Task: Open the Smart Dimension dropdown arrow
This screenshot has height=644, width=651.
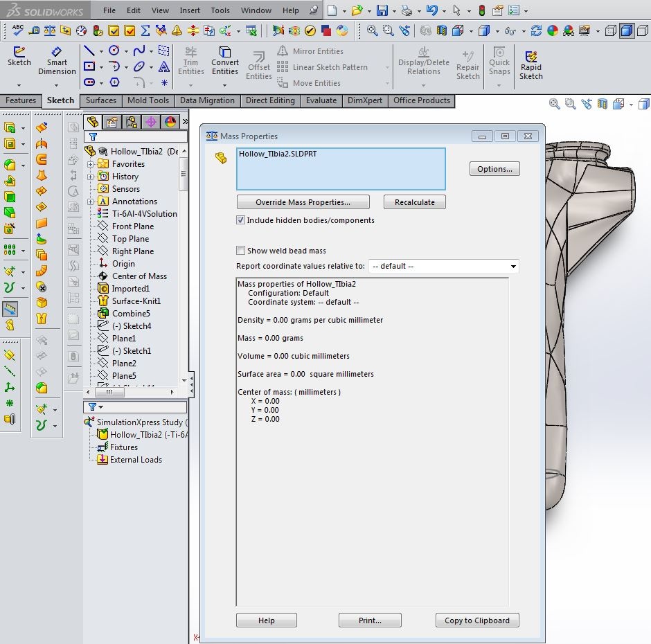Action: 57,85
